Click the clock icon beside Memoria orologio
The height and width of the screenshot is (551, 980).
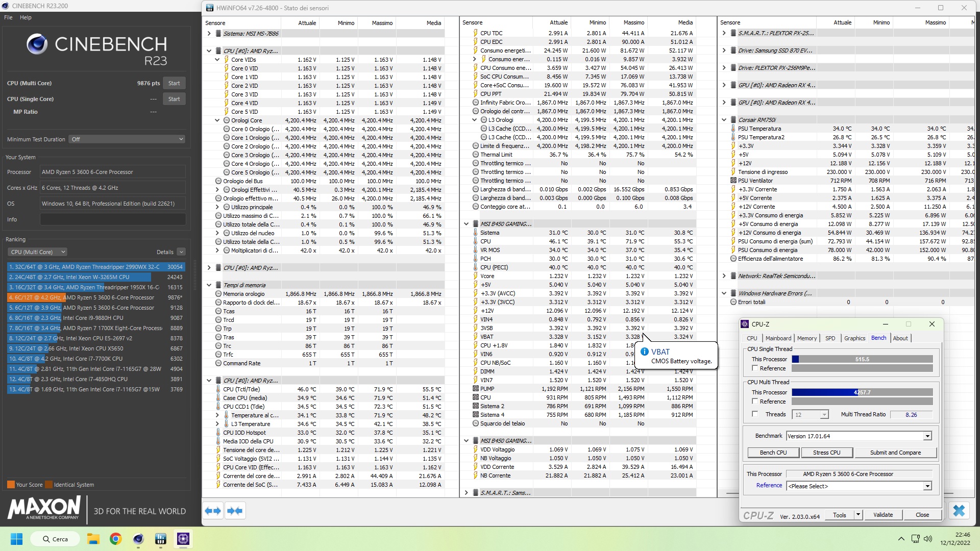(218, 294)
